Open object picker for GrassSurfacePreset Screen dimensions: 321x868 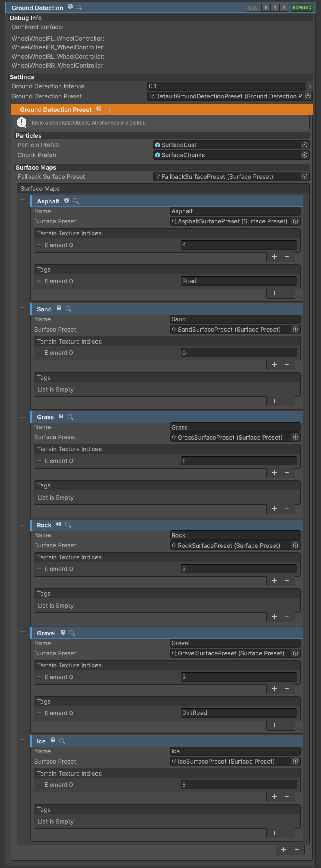pos(296,437)
